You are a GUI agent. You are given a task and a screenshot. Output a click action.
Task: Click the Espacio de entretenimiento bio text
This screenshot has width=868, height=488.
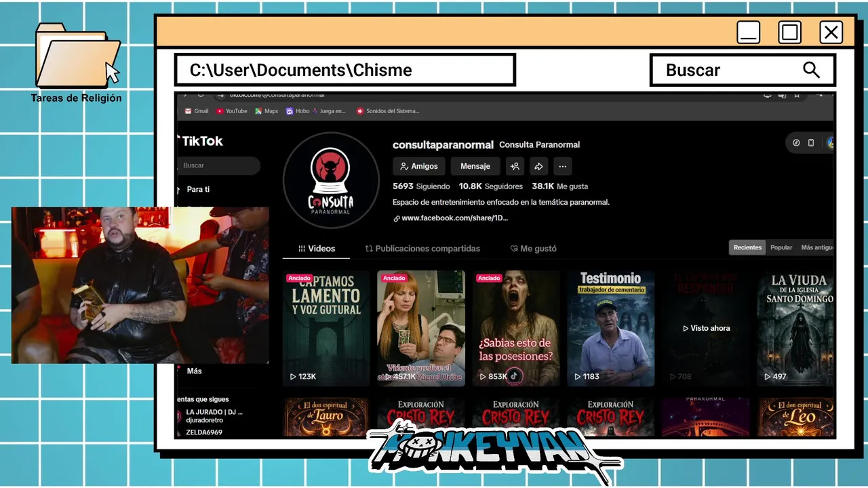501,202
